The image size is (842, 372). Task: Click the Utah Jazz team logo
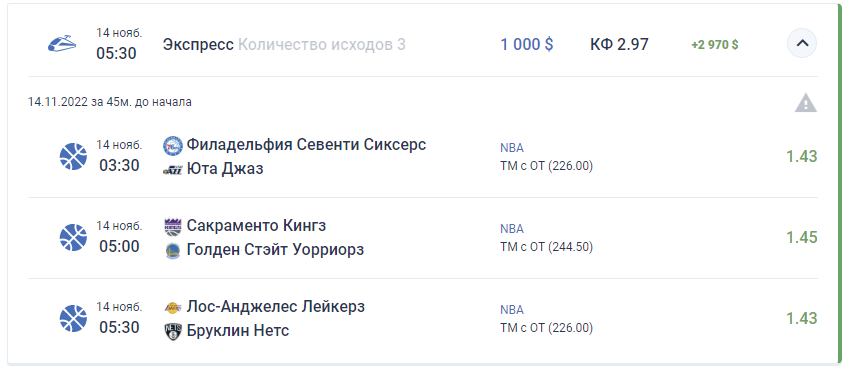[x=173, y=170]
